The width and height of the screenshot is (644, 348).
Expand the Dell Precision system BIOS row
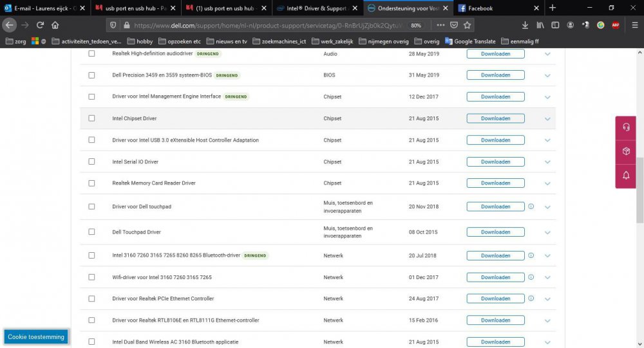[547, 75]
